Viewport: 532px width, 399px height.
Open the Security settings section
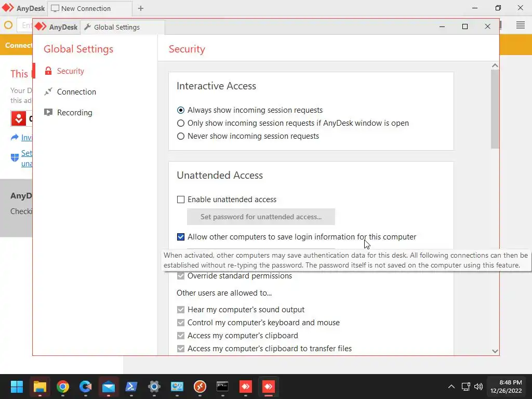point(70,71)
